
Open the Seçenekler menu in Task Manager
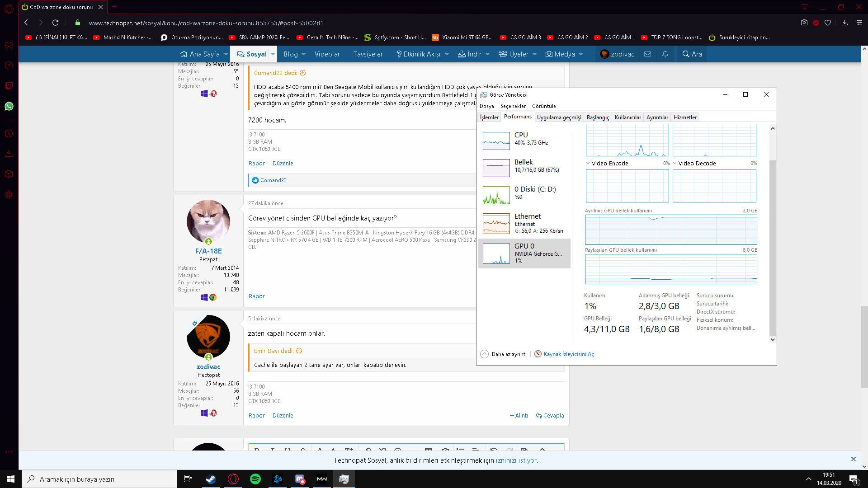coord(513,106)
